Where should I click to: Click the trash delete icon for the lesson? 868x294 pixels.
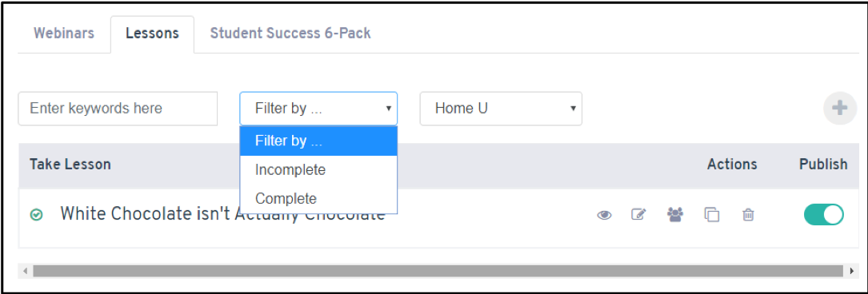pos(748,214)
